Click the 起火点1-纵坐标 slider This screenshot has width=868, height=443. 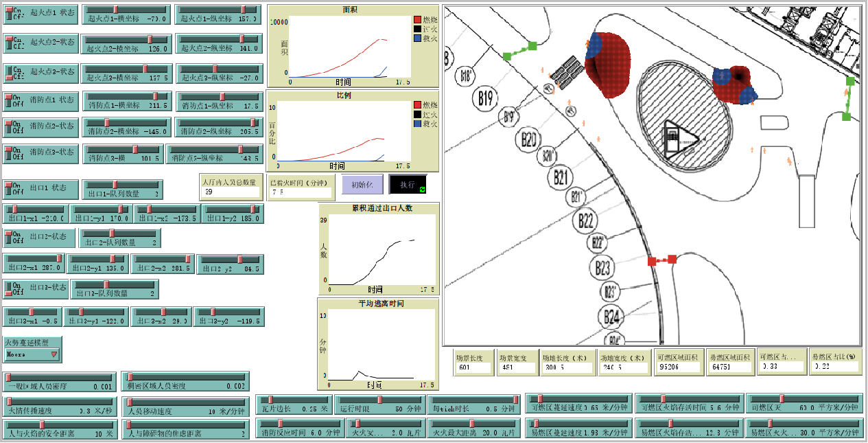218,14
